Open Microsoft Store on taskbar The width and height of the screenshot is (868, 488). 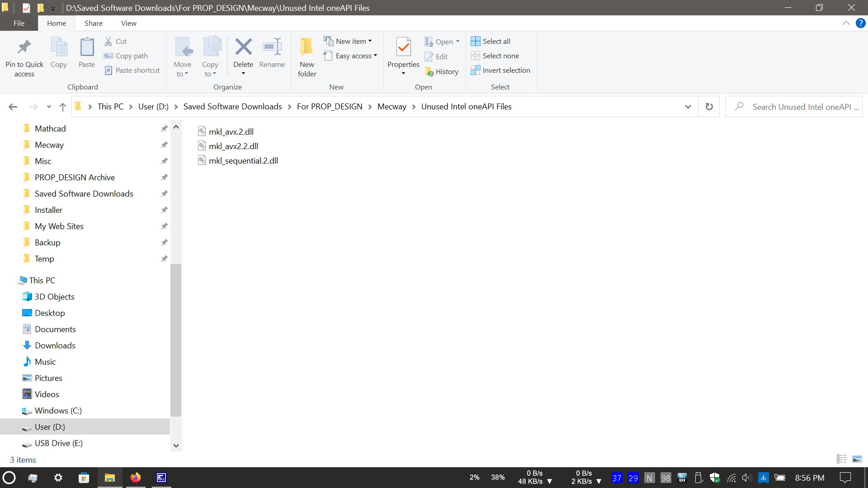[84, 478]
